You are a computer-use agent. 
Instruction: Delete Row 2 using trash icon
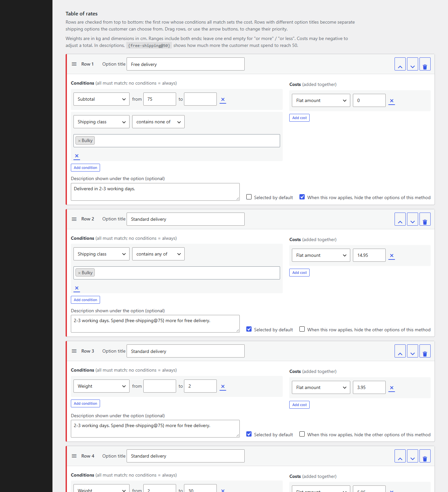[425, 219]
